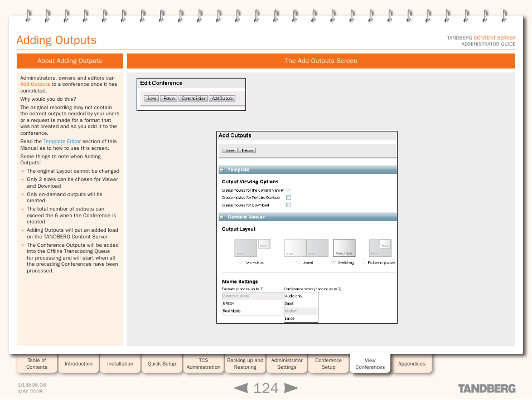
Task: Select the Picture in picture radio button
Action: [x=364, y=262]
